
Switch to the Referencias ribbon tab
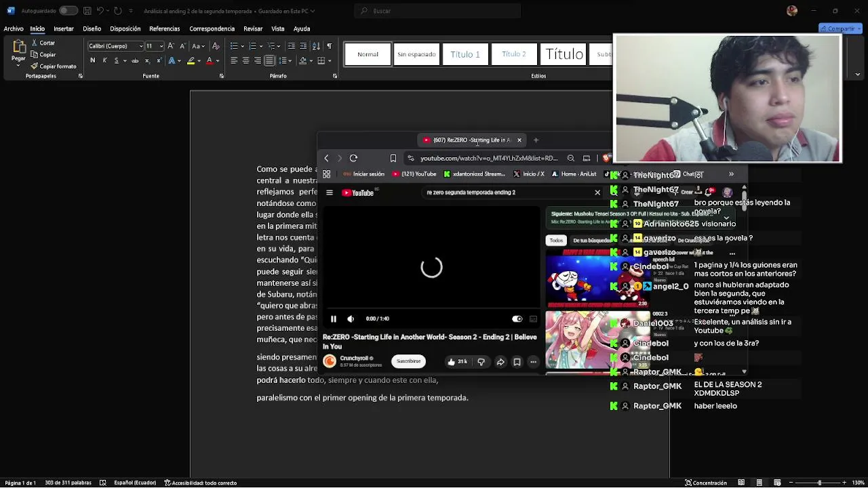(x=165, y=29)
